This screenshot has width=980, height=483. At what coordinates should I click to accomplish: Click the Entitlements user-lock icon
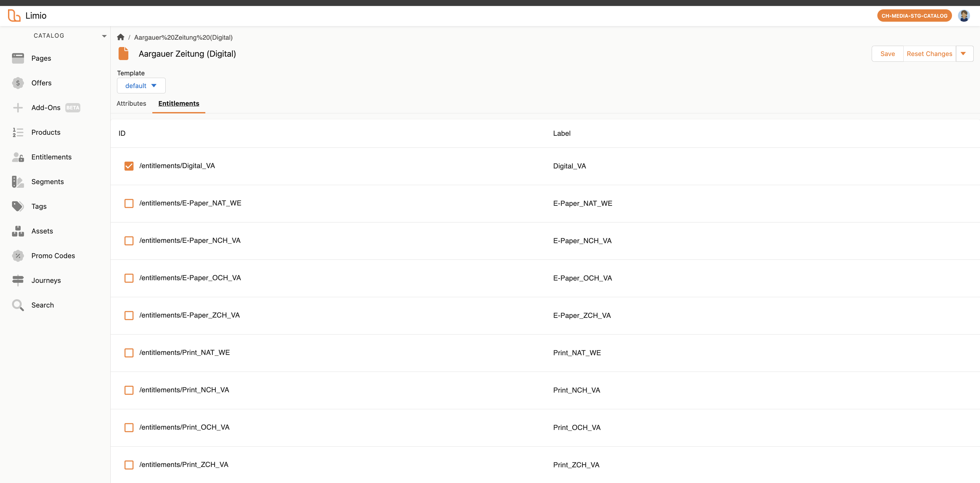coord(18,157)
